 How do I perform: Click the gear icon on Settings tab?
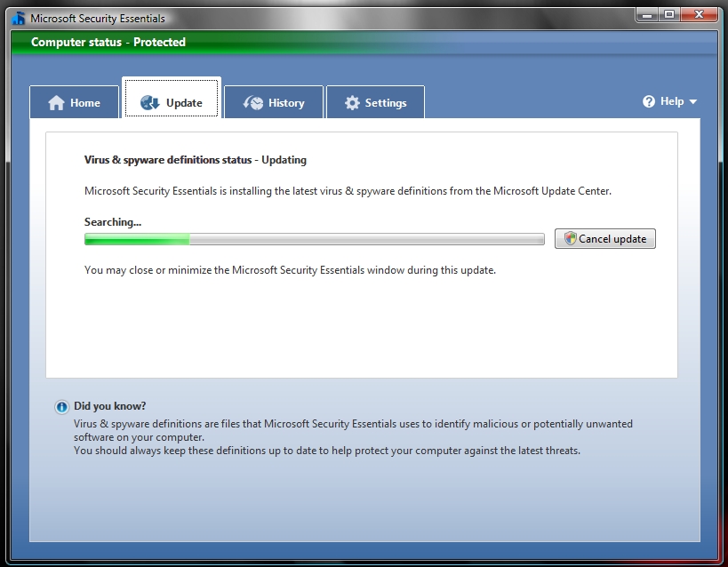pos(352,102)
